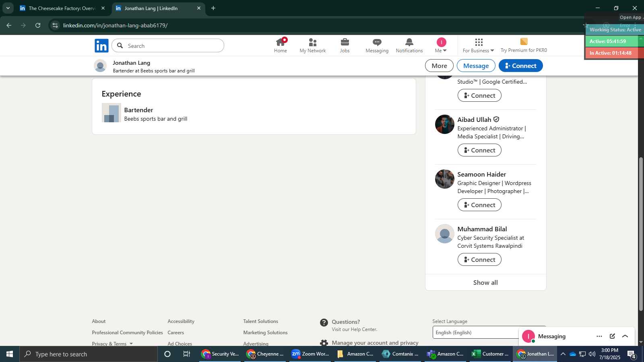
Task: Click Muhammad Bilal name link
Action: 482,229
